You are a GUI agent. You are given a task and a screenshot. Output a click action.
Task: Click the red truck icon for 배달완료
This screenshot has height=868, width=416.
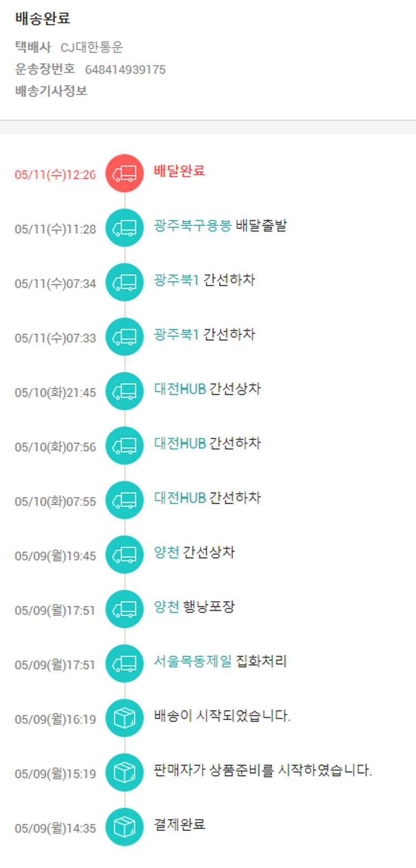pyautogui.click(x=124, y=173)
